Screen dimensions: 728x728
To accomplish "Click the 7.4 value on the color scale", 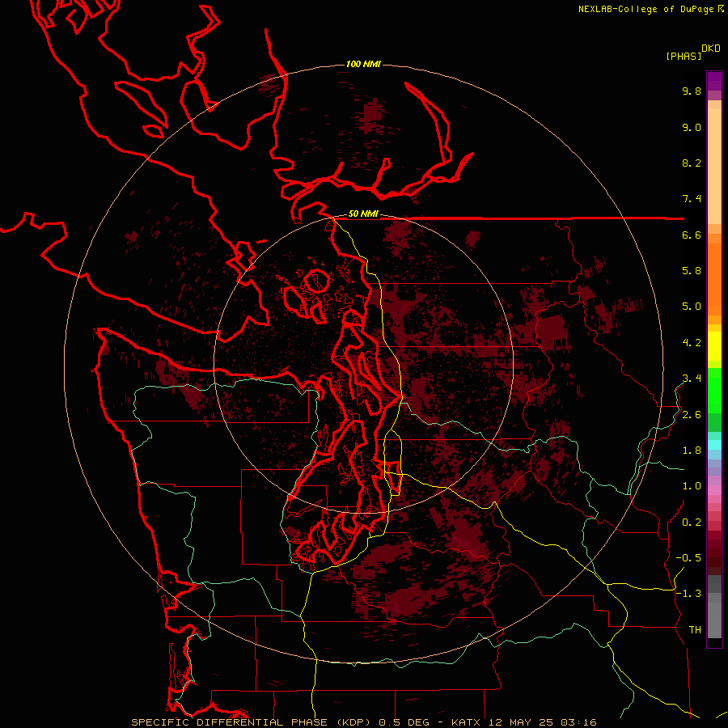I will 692,199.
